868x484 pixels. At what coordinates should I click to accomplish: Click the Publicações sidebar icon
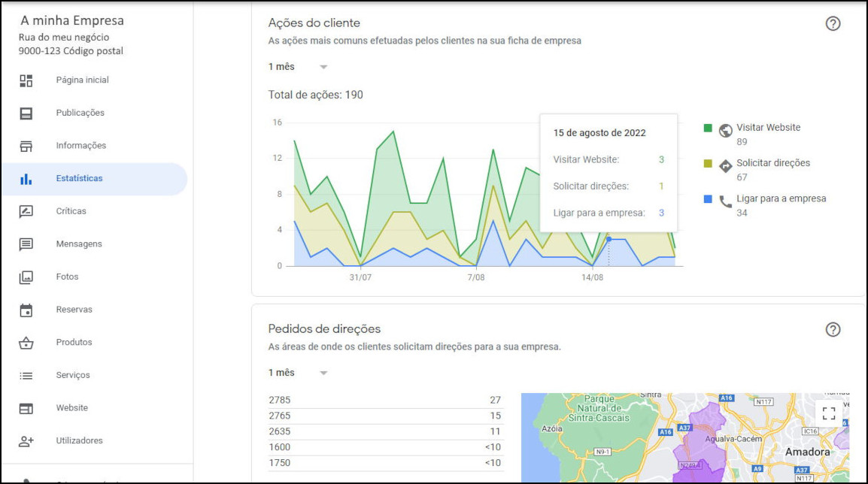point(26,113)
